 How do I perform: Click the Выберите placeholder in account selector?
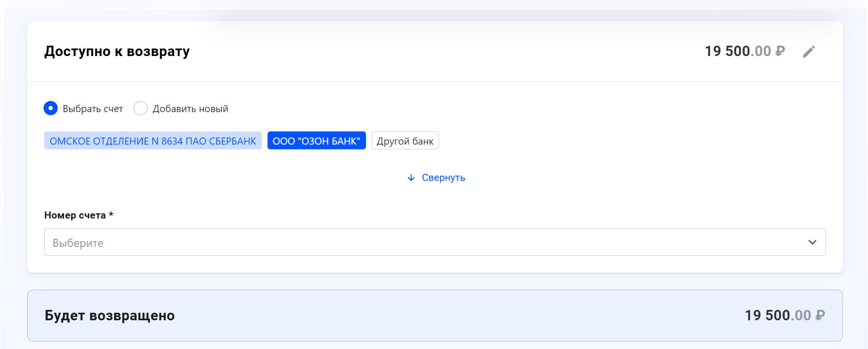[78, 243]
